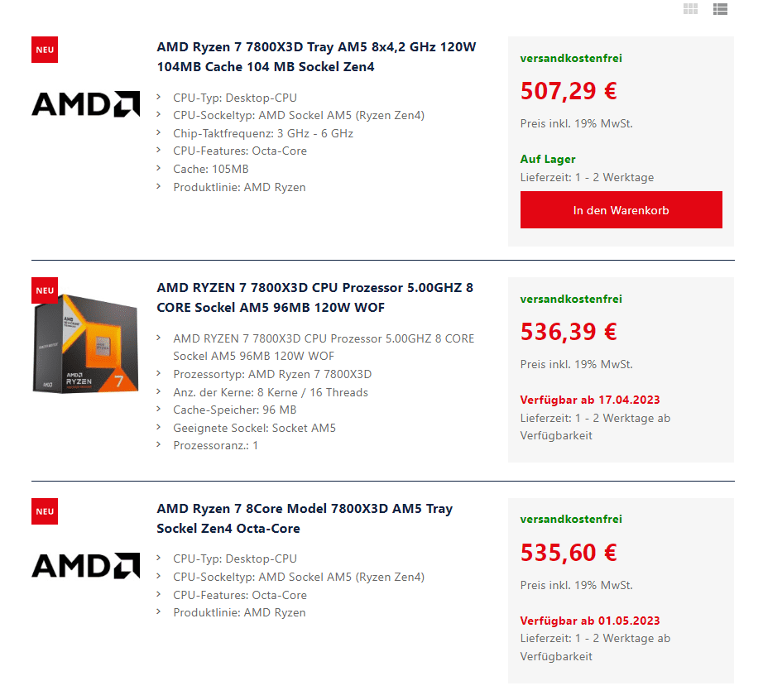The width and height of the screenshot is (763, 700).
Task: Click the 536,39 € price
Action: (569, 332)
